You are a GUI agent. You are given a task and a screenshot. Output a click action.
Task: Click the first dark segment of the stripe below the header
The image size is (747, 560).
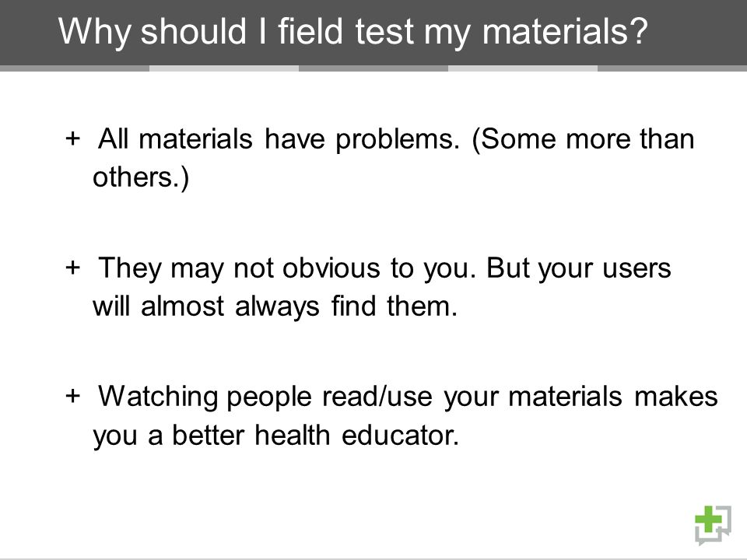click(75, 68)
